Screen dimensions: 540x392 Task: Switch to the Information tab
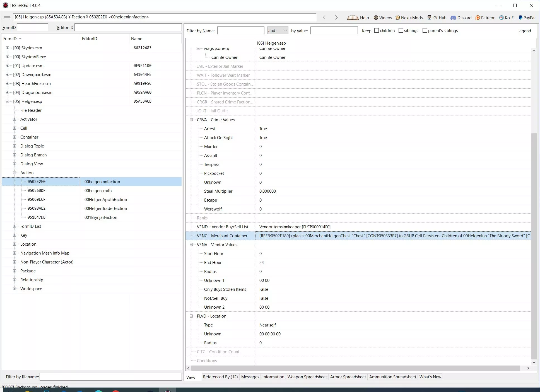(x=273, y=377)
